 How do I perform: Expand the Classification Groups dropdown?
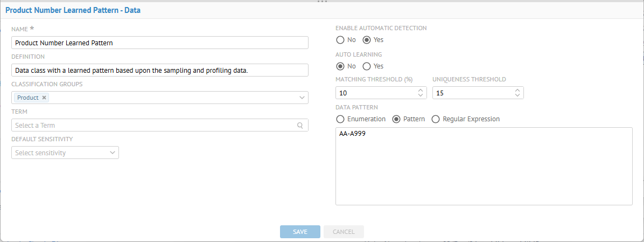[x=302, y=98]
